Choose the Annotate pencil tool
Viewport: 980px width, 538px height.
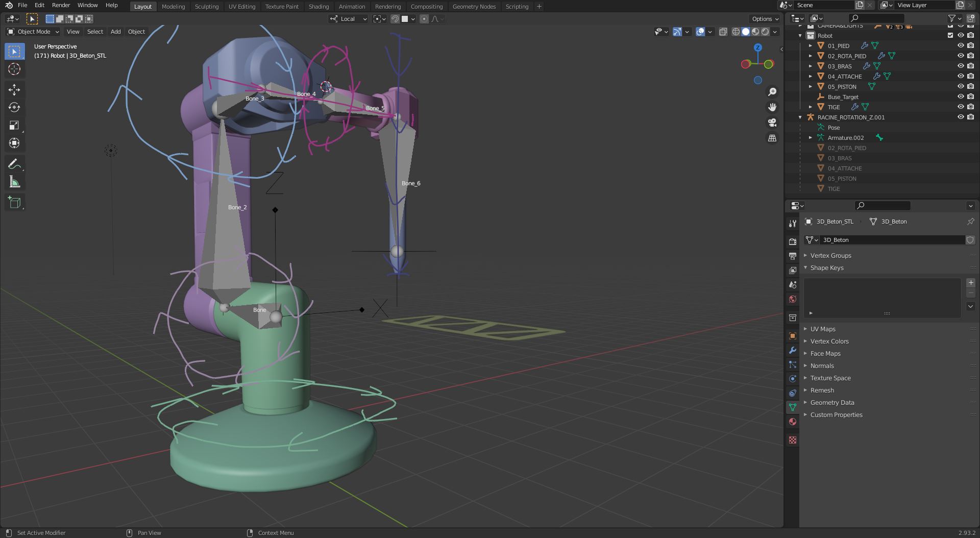(14, 164)
